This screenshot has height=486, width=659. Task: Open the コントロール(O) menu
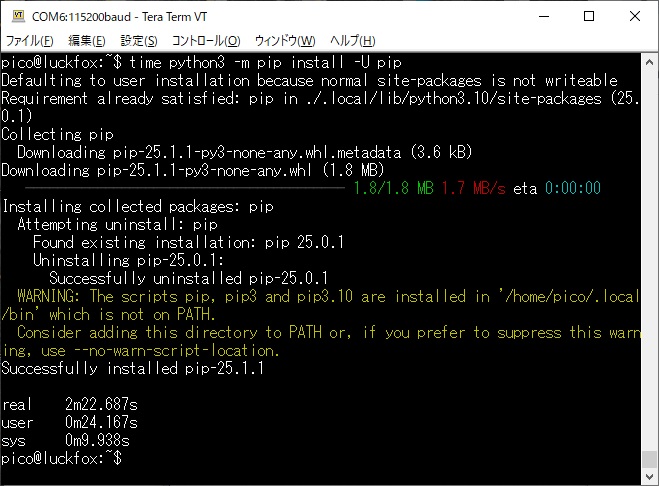pyautogui.click(x=206, y=41)
